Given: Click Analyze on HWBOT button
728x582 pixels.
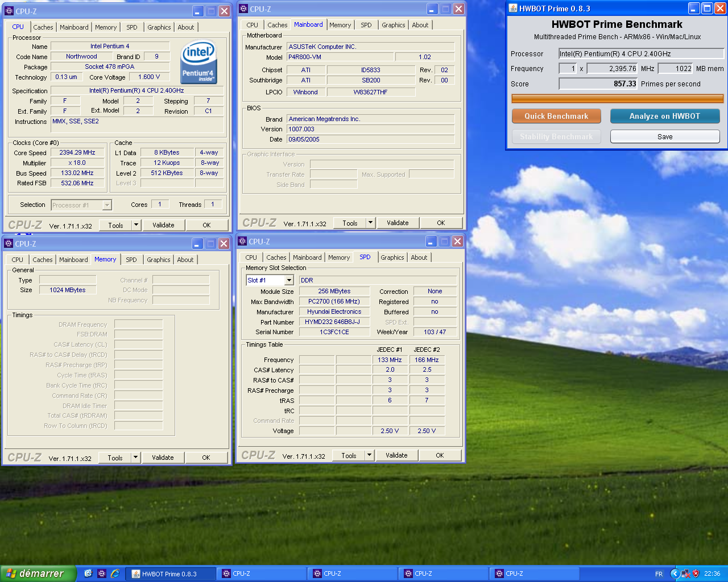Looking at the screenshot, I should 665,116.
